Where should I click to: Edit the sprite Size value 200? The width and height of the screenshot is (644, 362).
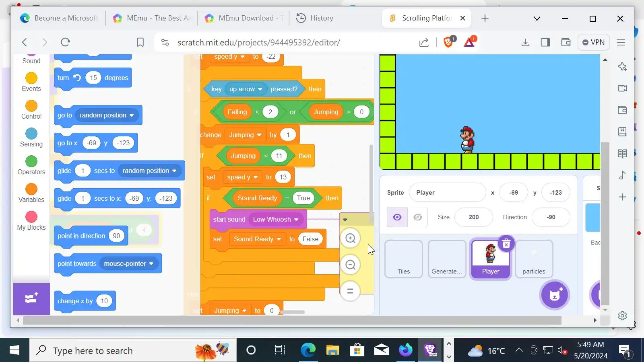(473, 217)
